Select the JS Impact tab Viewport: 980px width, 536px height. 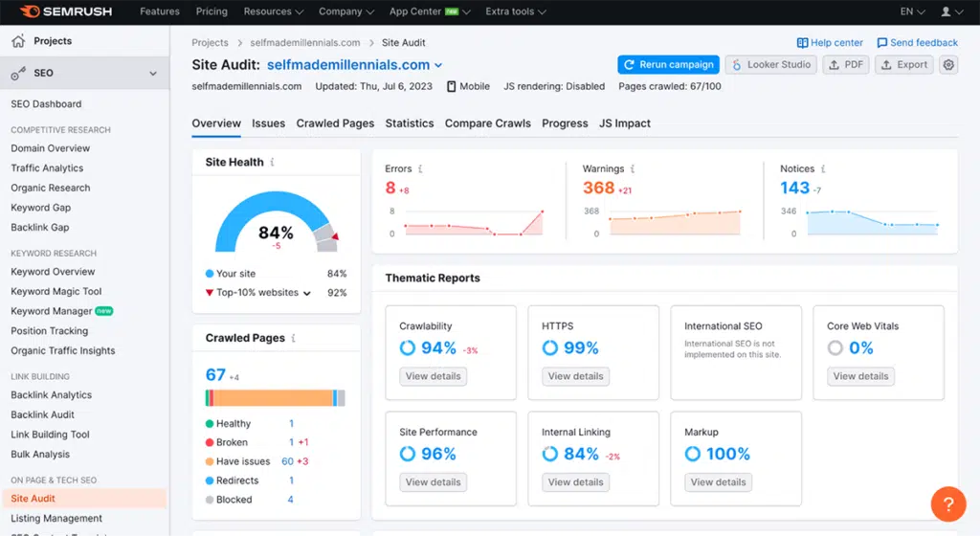(x=624, y=123)
